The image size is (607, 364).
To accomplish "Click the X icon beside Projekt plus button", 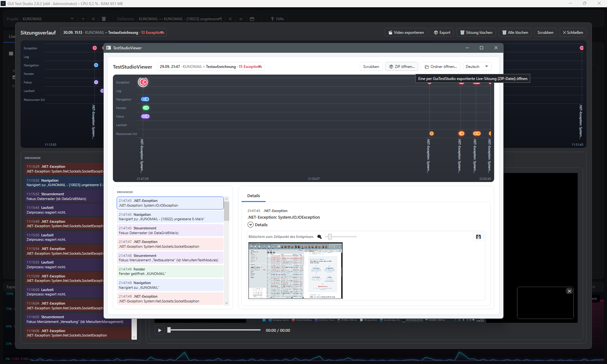I will (x=93, y=19).
